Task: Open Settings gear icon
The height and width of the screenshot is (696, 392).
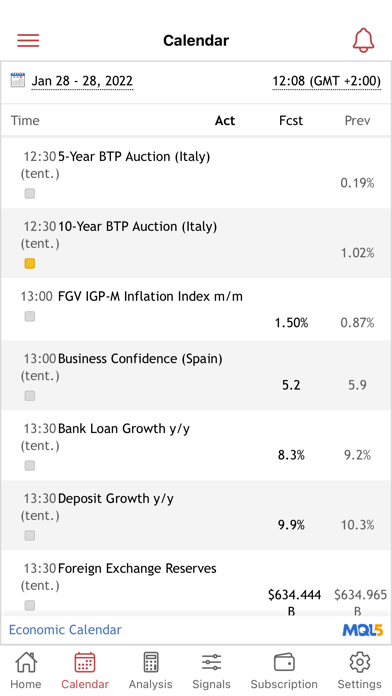Action: click(360, 662)
